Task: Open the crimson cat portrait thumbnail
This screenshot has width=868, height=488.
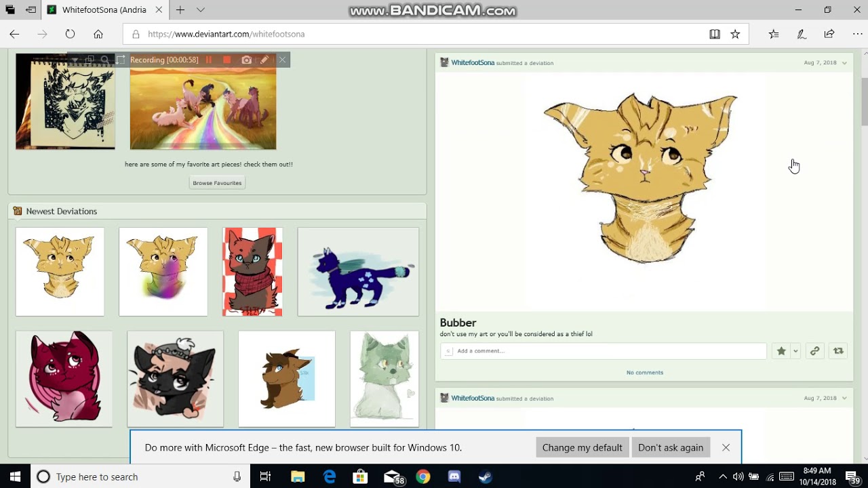Action: 64,379
